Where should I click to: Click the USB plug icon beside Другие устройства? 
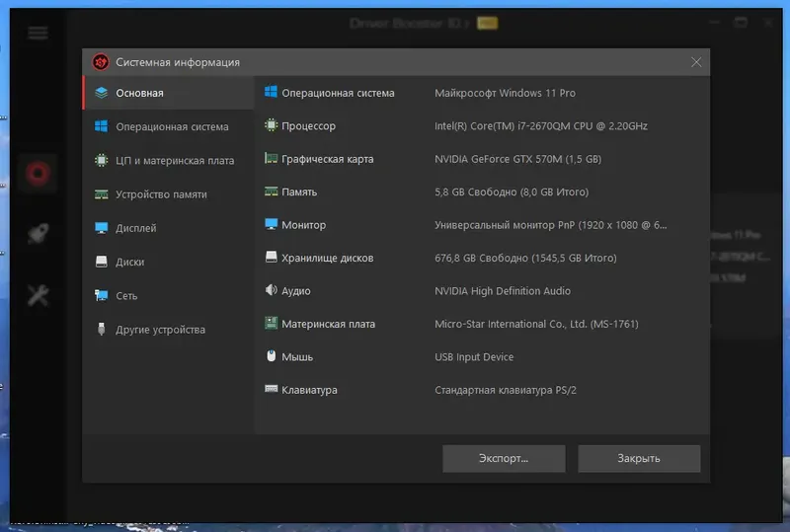click(102, 329)
